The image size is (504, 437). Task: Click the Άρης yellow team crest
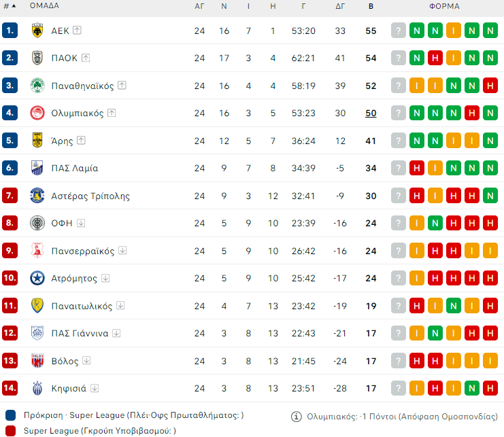[x=37, y=141]
